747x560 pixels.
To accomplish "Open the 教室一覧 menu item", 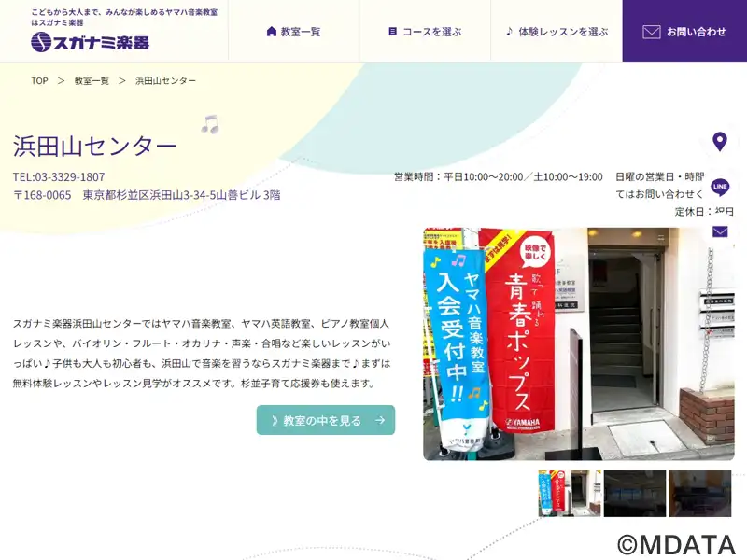I will coord(294,31).
